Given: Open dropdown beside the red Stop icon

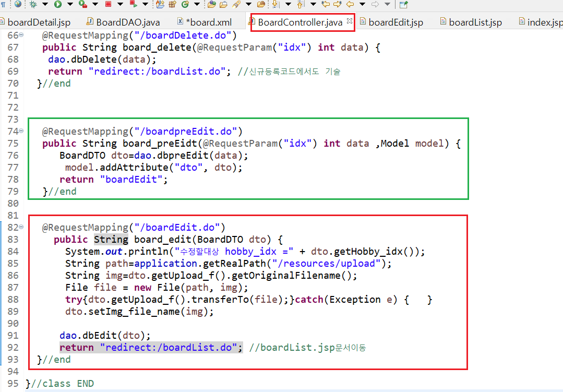Looking at the screenshot, I should pos(121,4).
